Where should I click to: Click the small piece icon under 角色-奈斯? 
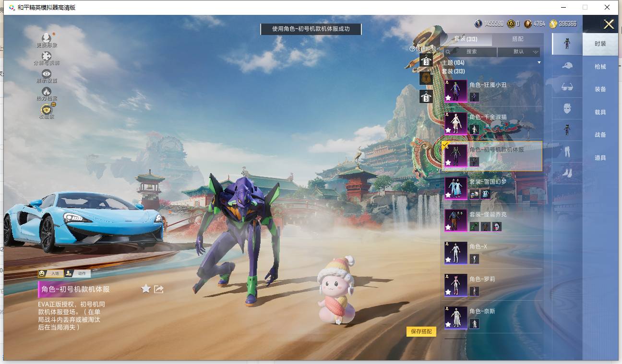point(474,324)
